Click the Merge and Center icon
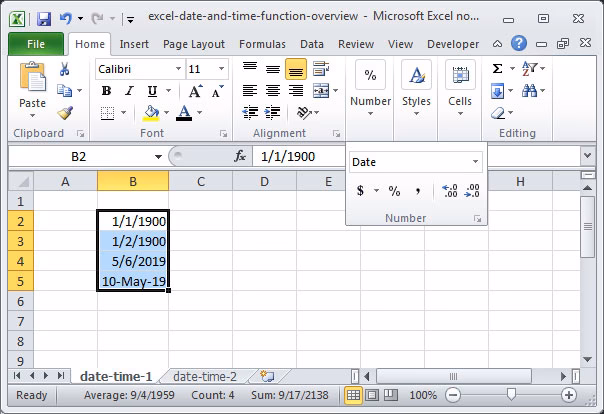604x414 pixels. pos(320,91)
